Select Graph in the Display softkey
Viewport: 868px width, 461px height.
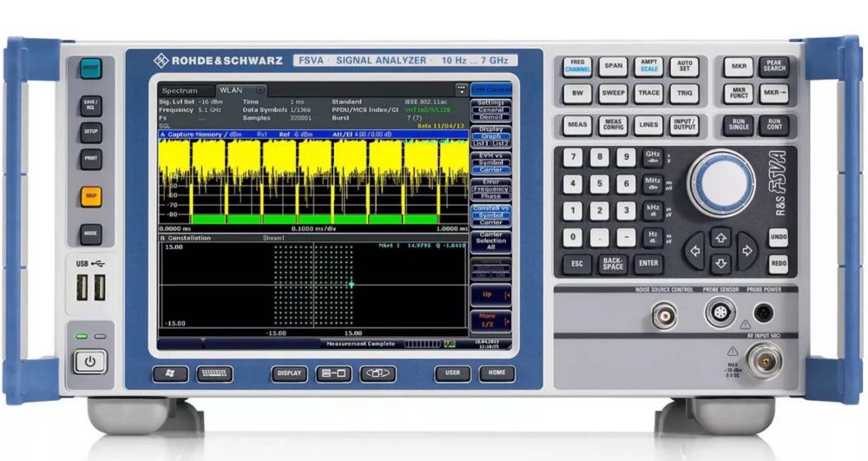pyautogui.click(x=491, y=136)
